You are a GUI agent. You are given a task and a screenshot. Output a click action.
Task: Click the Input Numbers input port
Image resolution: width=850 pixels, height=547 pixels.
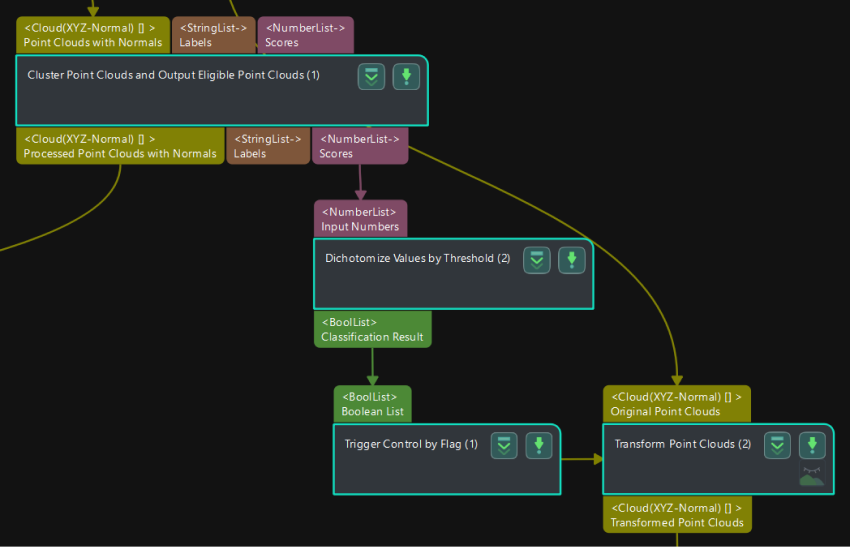[360, 219]
